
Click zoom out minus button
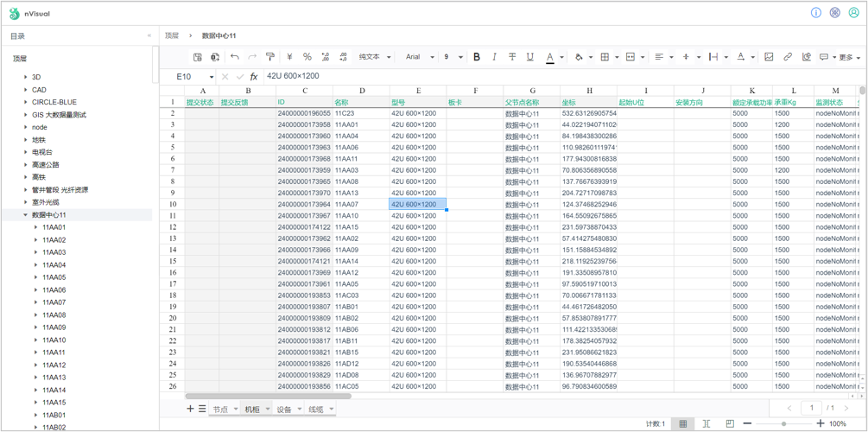coord(747,423)
